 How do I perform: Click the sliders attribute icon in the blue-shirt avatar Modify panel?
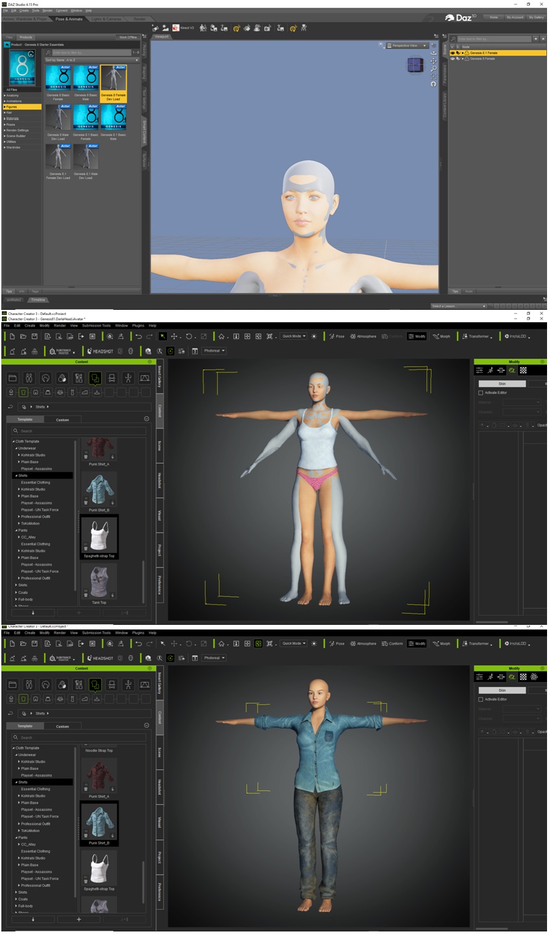[480, 677]
